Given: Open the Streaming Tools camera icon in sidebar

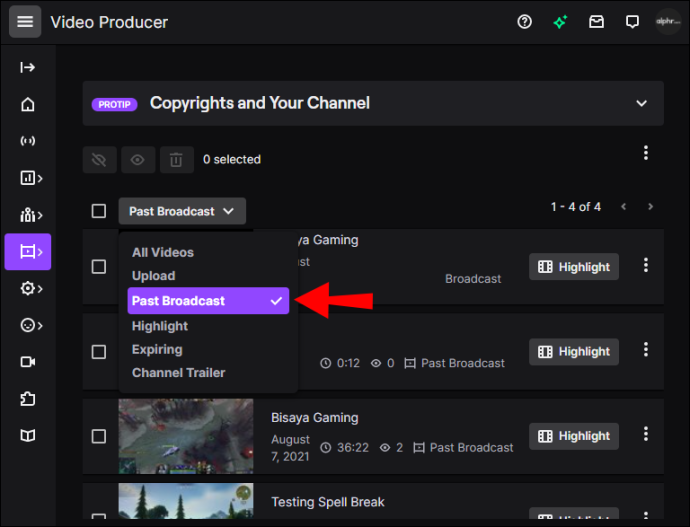Looking at the screenshot, I should (28, 362).
